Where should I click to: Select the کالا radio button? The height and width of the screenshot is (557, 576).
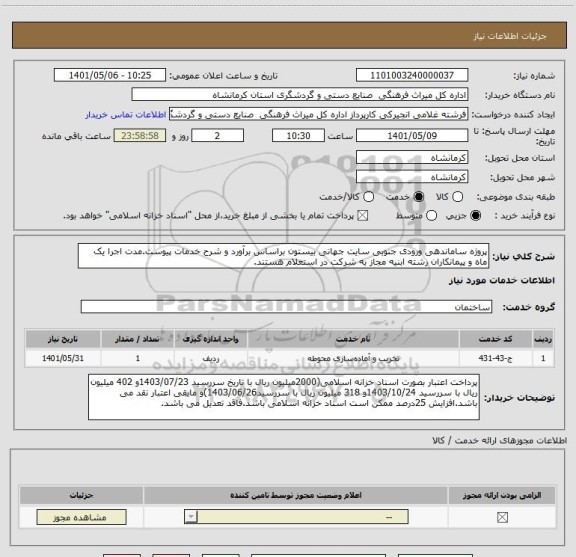[x=457, y=197]
